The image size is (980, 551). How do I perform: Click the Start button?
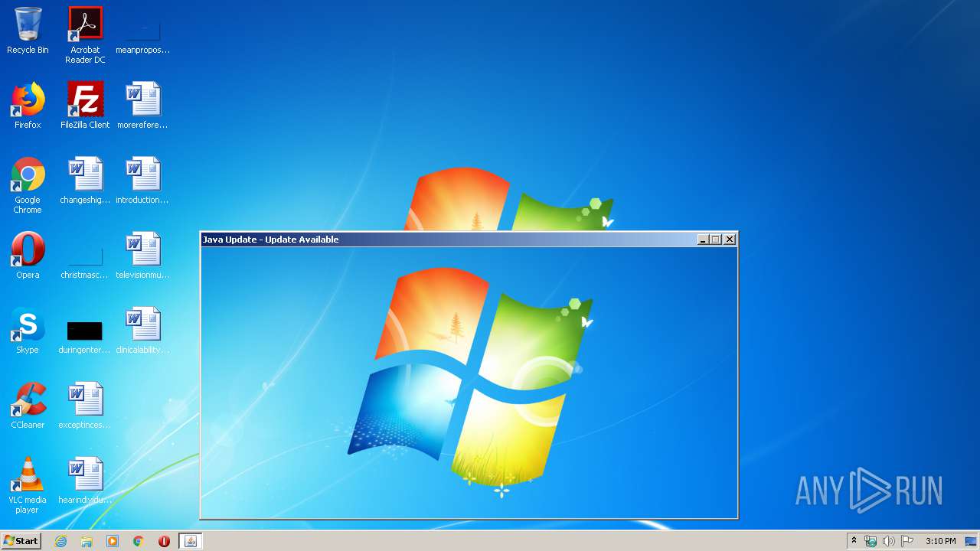coord(21,541)
